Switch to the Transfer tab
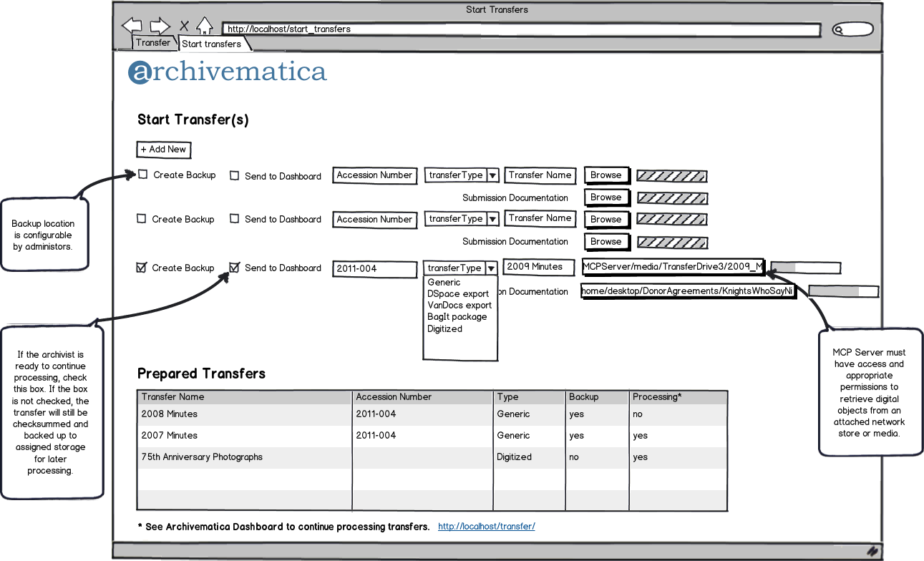The width and height of the screenshot is (924, 561). tap(153, 43)
